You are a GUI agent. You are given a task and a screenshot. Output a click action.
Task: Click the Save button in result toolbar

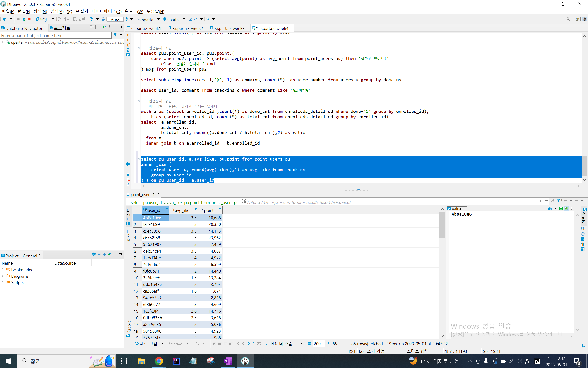click(176, 344)
